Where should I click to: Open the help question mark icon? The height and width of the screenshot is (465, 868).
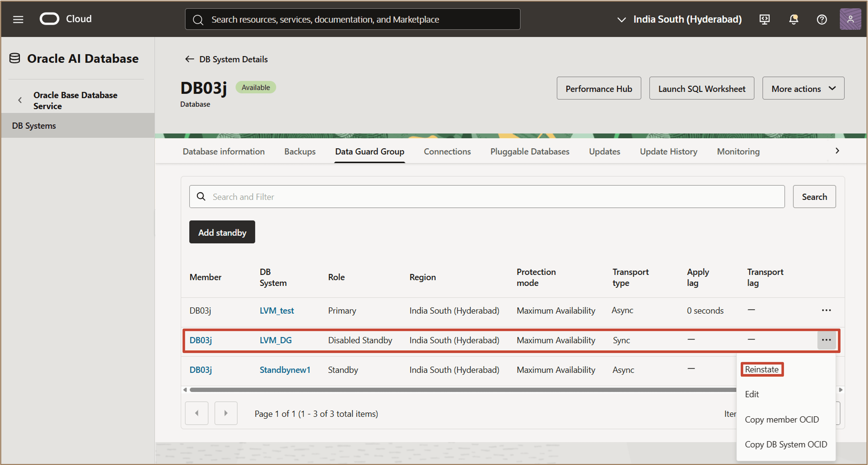[822, 19]
